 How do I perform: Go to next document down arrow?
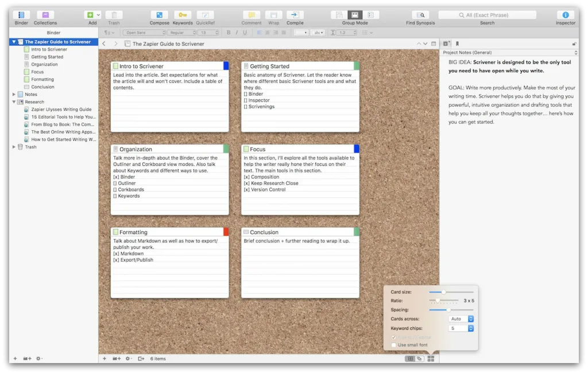pos(425,44)
